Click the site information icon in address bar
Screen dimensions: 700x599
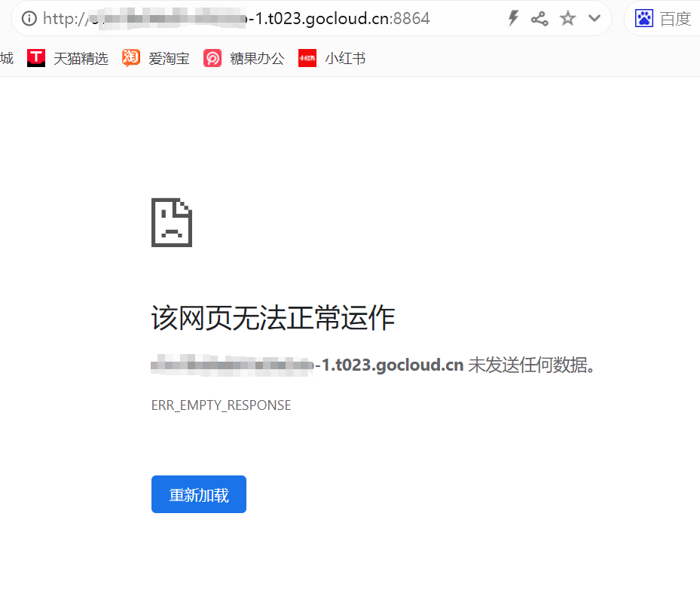point(29,19)
